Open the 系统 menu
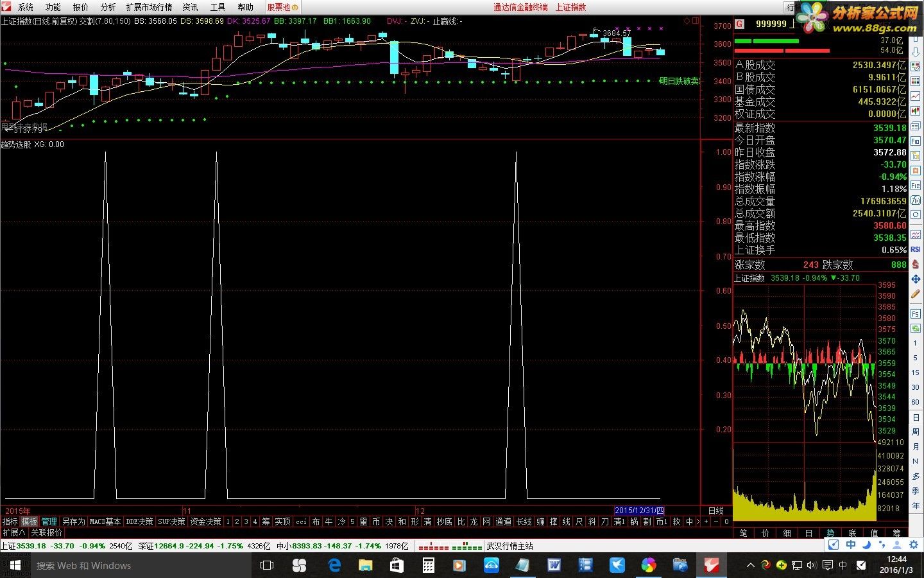 pyautogui.click(x=26, y=7)
